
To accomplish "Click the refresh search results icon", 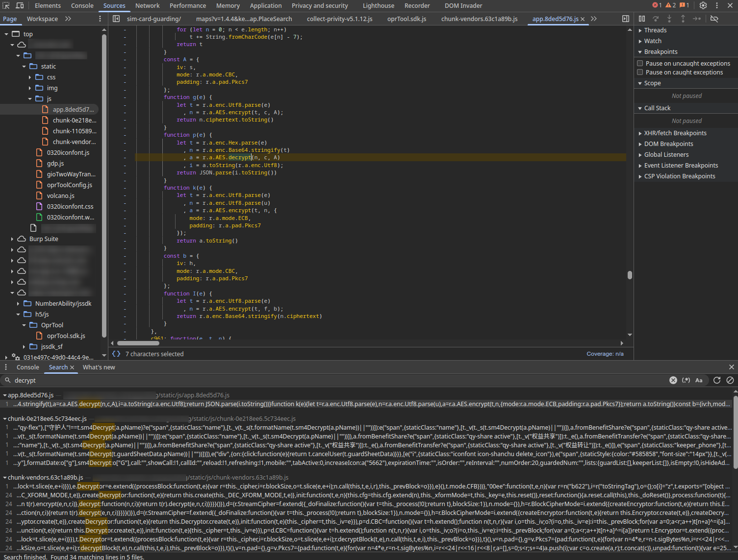I will (x=716, y=380).
